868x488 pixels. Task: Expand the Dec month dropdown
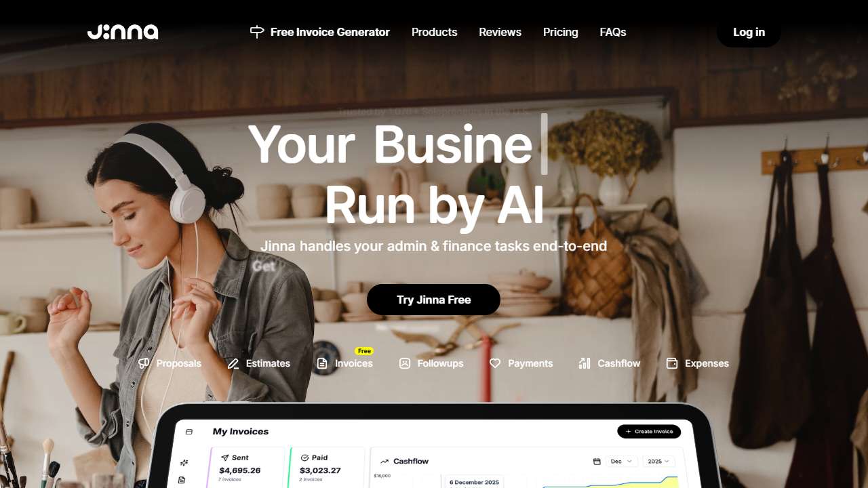click(x=621, y=462)
